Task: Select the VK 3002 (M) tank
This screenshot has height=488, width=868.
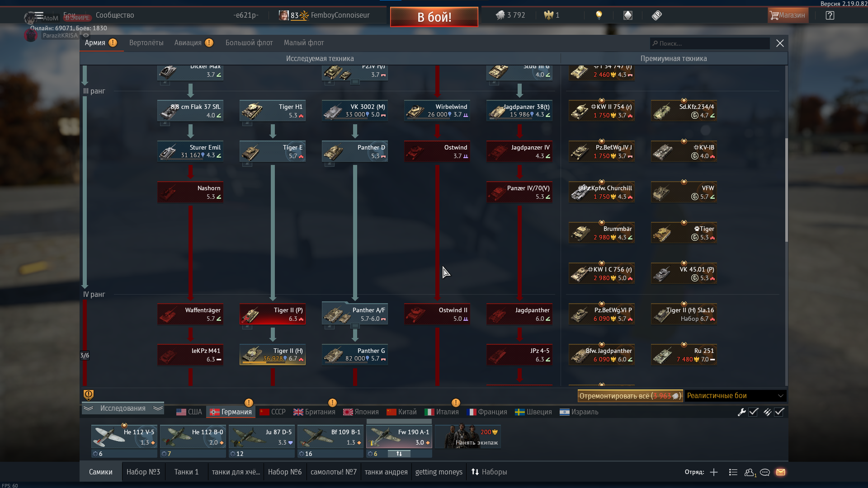Action: pos(355,111)
